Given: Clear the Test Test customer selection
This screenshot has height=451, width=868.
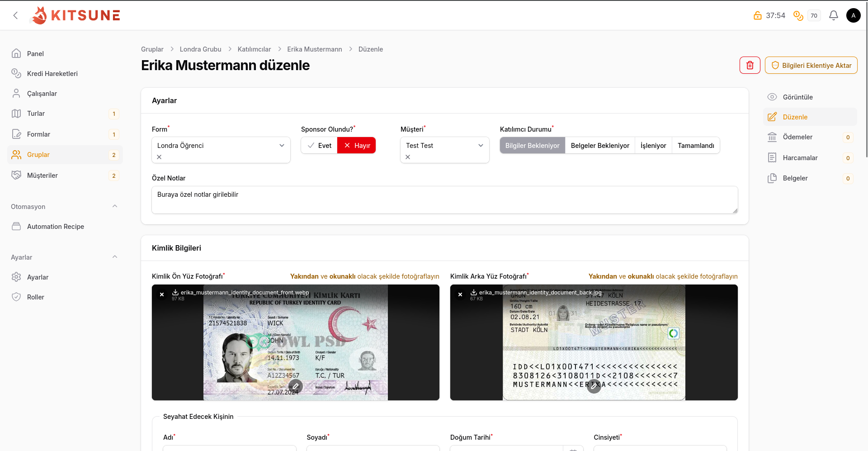Looking at the screenshot, I should [x=408, y=157].
